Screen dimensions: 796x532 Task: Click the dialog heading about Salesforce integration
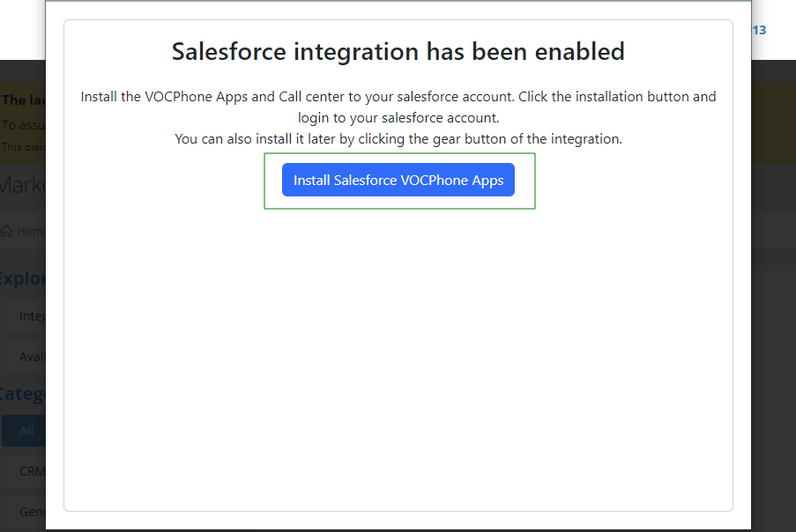tap(398, 51)
